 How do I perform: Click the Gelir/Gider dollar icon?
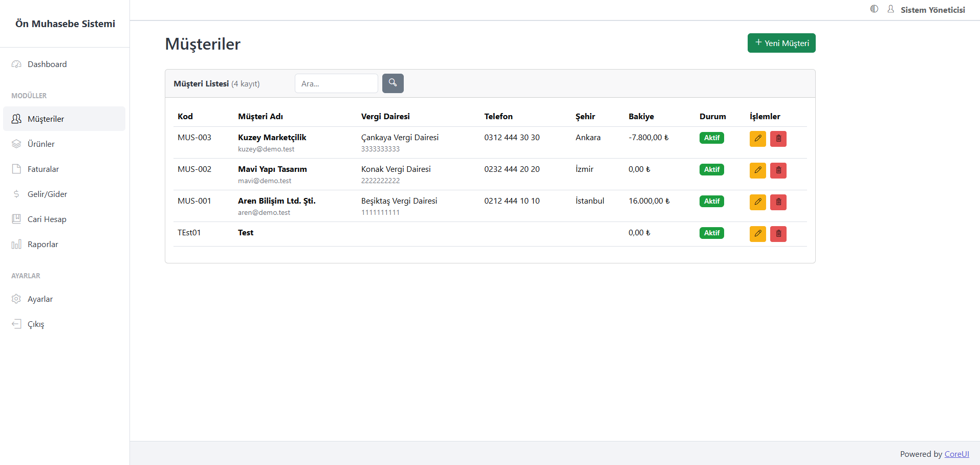point(16,194)
